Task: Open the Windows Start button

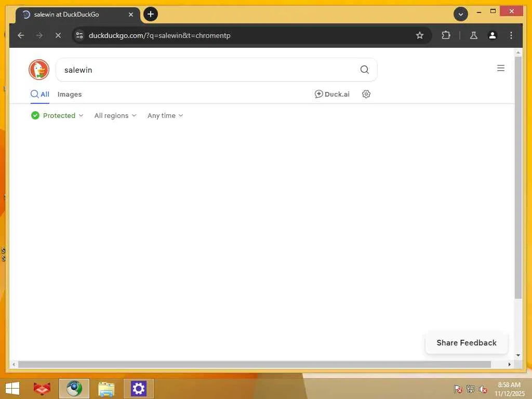Action: [x=12, y=389]
